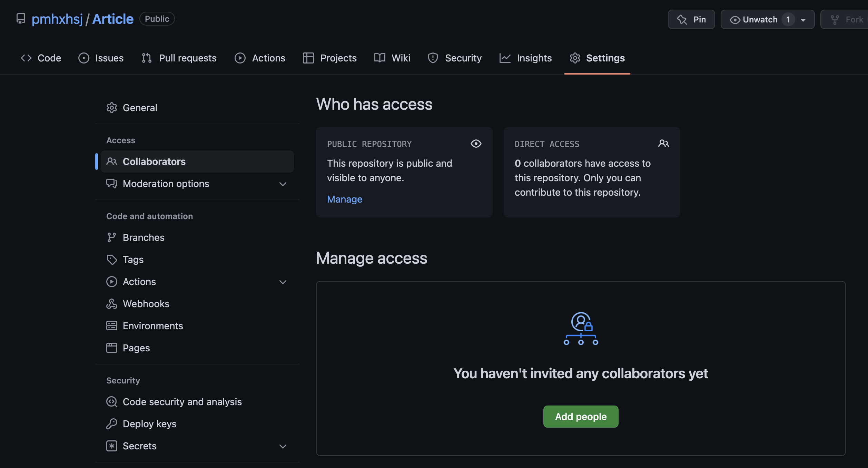The width and height of the screenshot is (868, 468).
Task: Click the eye icon in Public Repository card
Action: pyautogui.click(x=476, y=144)
